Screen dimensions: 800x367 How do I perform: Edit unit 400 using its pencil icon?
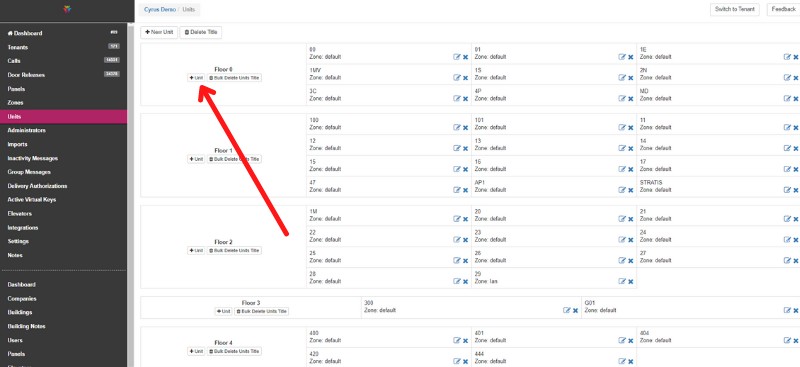click(x=457, y=340)
